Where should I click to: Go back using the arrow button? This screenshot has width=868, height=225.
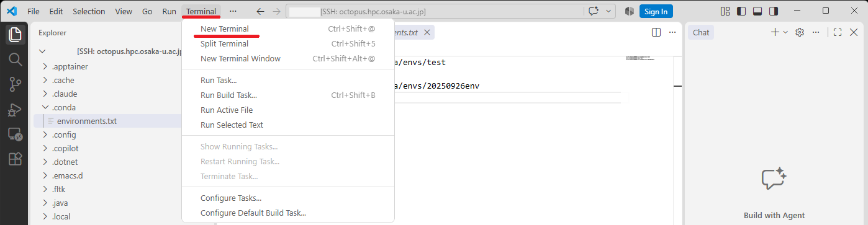261,11
